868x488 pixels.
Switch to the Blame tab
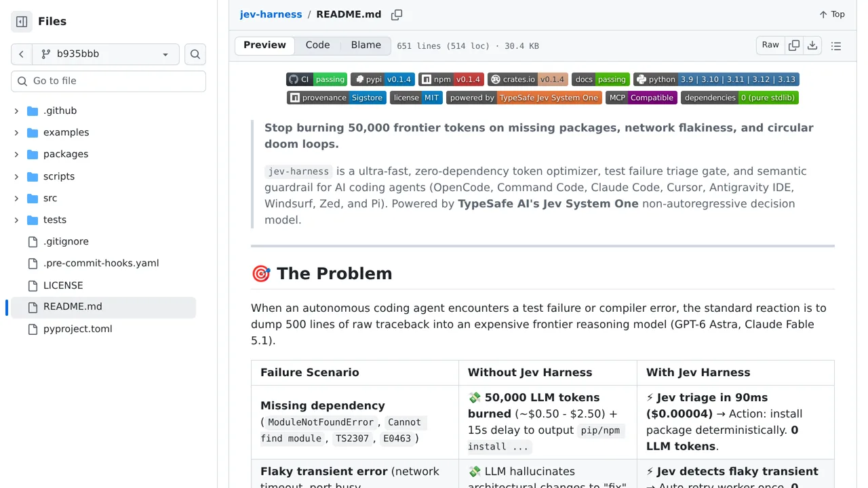pyautogui.click(x=366, y=45)
